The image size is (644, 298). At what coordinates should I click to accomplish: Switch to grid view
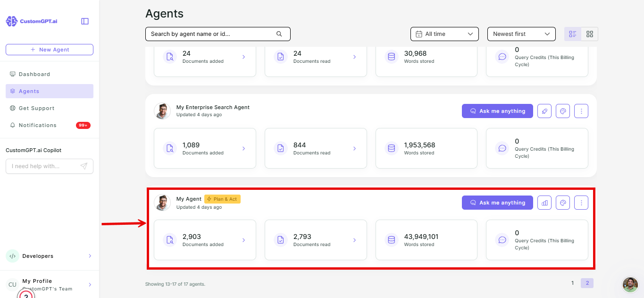[590, 34]
